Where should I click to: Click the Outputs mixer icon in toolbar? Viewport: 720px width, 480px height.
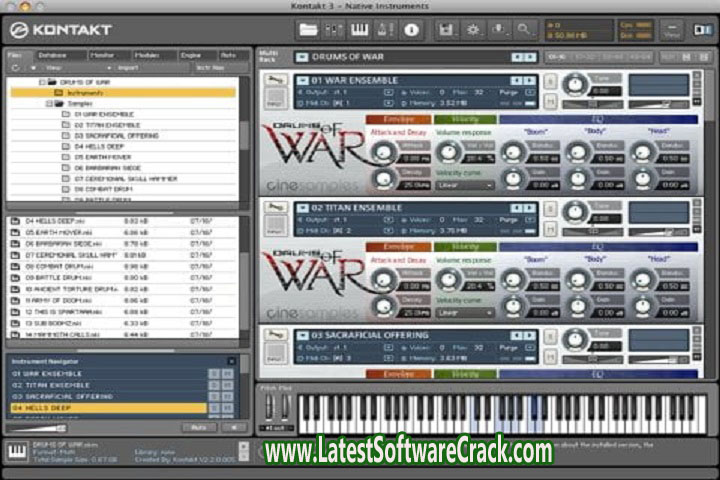click(334, 30)
